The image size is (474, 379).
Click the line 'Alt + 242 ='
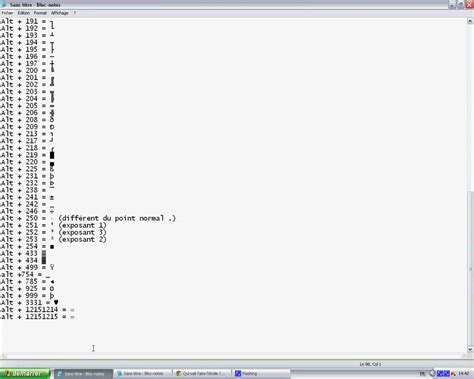click(x=27, y=204)
